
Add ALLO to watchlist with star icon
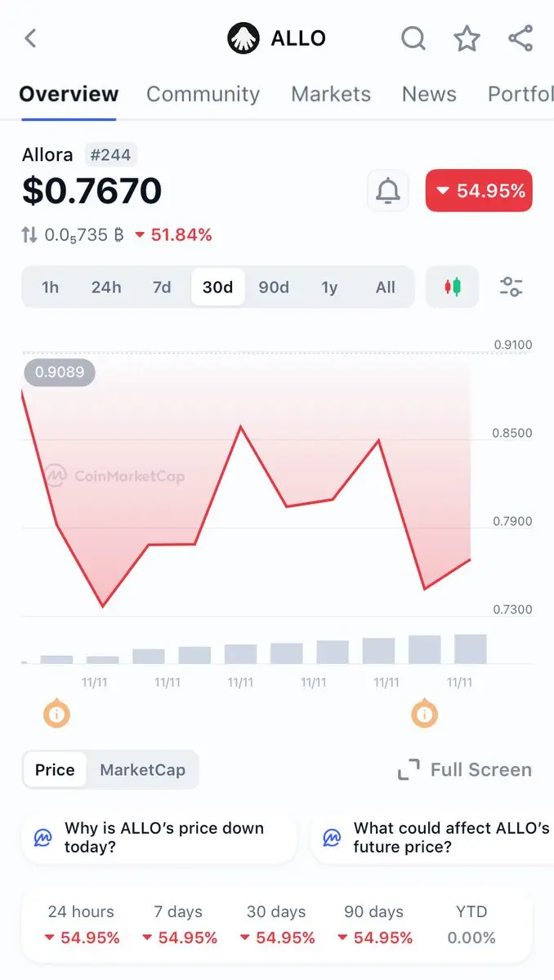tap(467, 38)
